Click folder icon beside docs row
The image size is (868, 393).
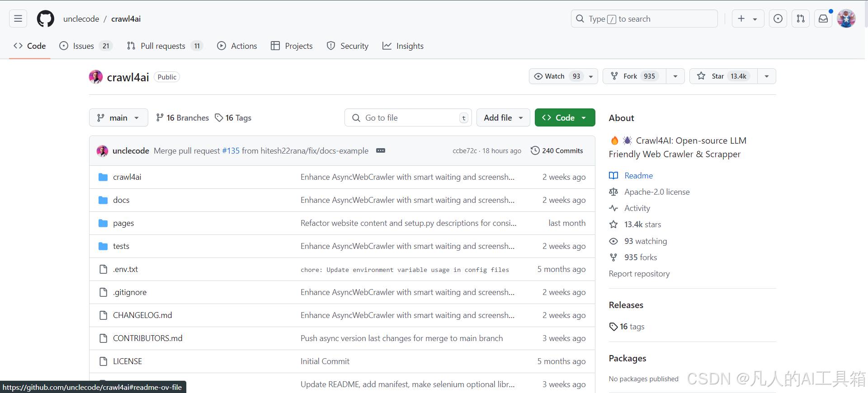(x=103, y=200)
